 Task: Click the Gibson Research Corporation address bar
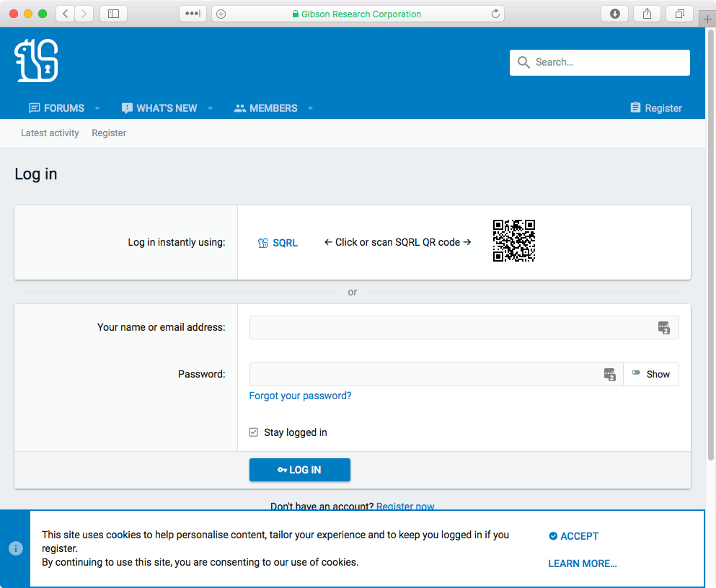pos(358,14)
